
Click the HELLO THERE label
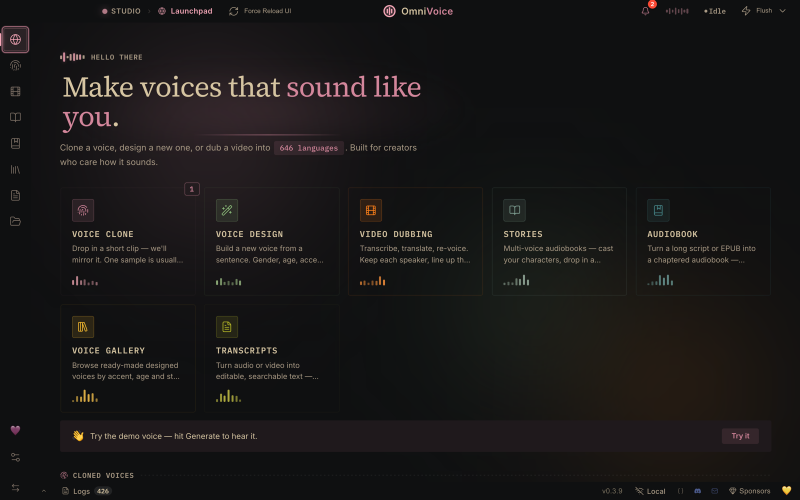[116, 57]
